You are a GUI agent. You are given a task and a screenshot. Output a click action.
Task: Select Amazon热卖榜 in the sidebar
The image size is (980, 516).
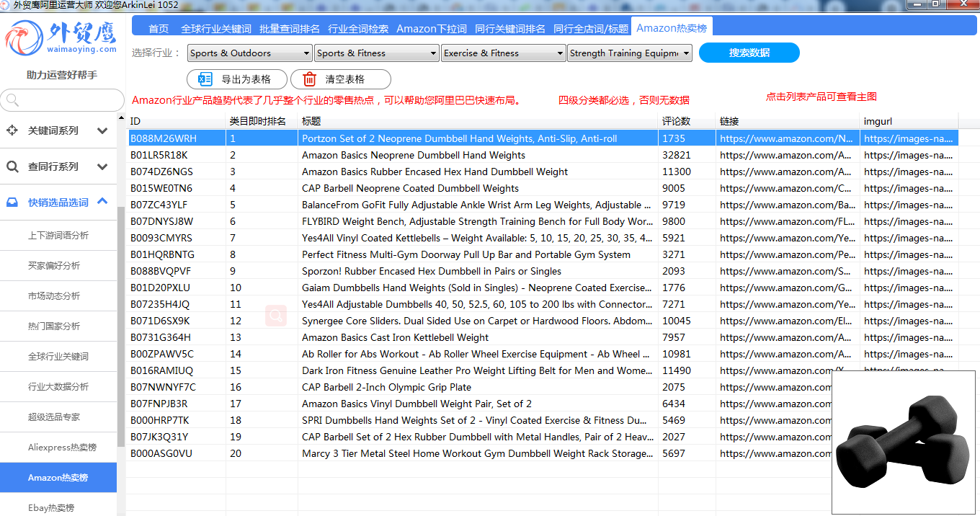(58, 478)
